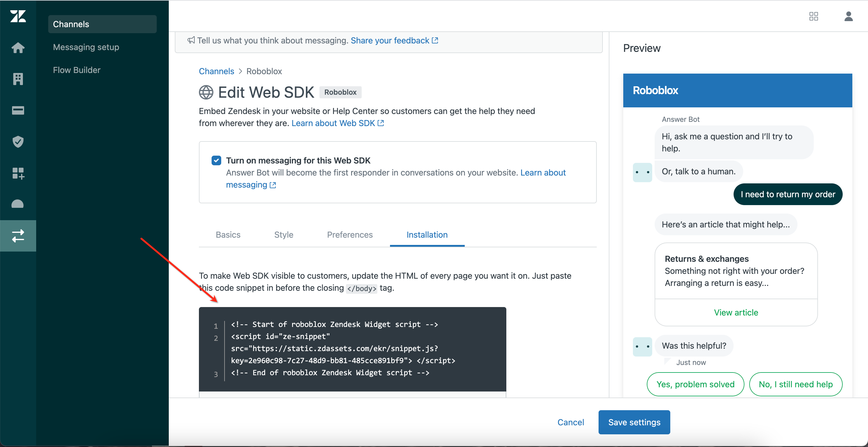Select Flow Builder in side menu
Image resolution: width=868 pixels, height=447 pixels.
pos(77,70)
